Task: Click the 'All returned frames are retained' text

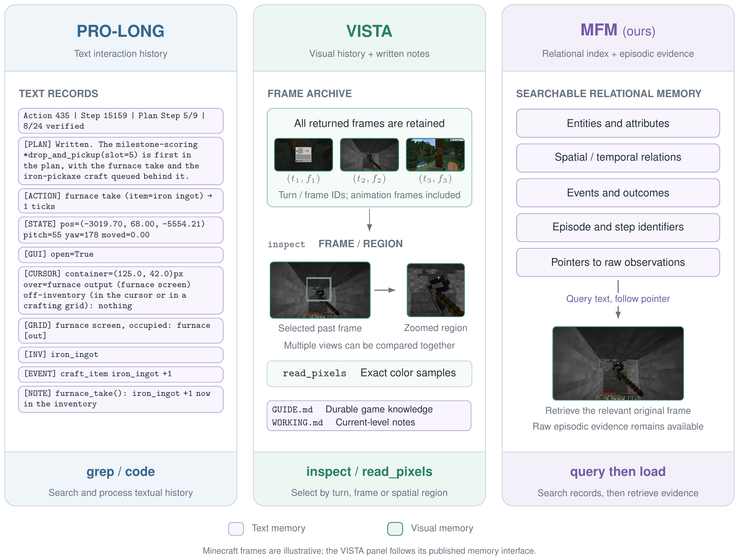Action: tap(369, 123)
